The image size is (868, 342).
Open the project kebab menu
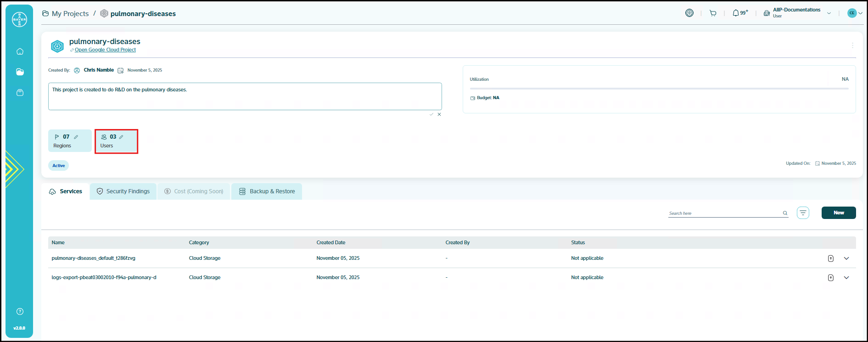point(852,45)
